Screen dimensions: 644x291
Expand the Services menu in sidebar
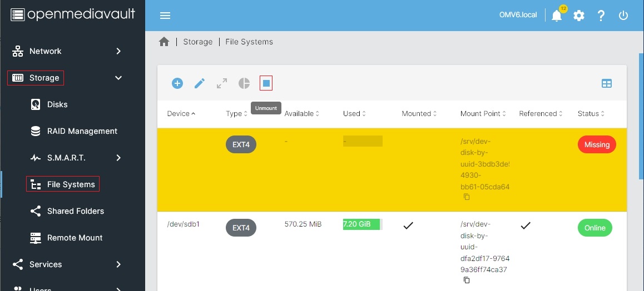click(x=118, y=264)
